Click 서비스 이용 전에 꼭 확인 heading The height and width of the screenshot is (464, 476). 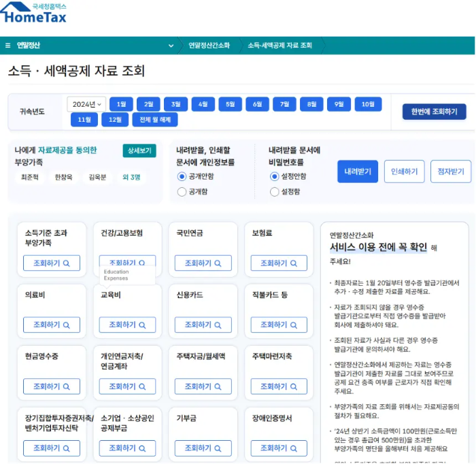point(378,248)
